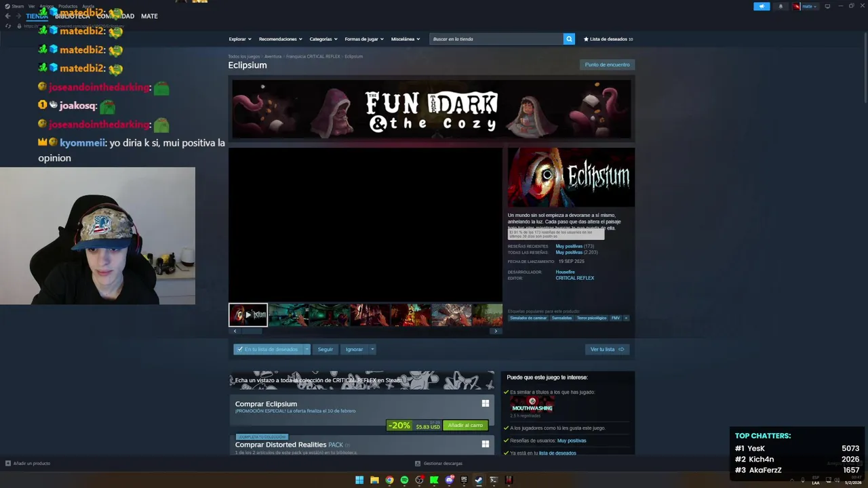Image resolution: width=868 pixels, height=488 pixels.
Task: Open the Ayuda menu
Action: click(88, 6)
